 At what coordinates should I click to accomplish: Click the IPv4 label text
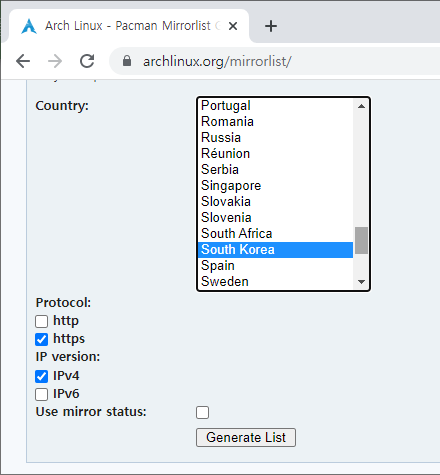tap(66, 376)
